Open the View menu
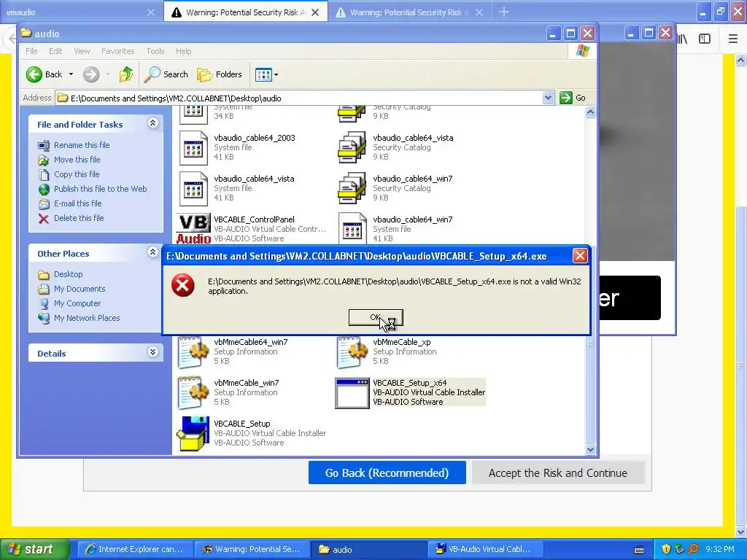Screen dimensions: 747x560 click(82, 51)
